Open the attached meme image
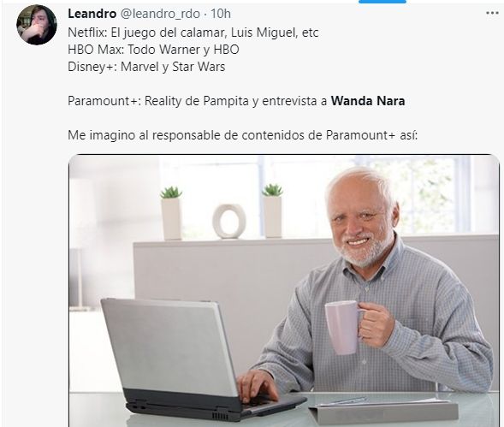The width and height of the screenshot is (504, 427). (284, 291)
